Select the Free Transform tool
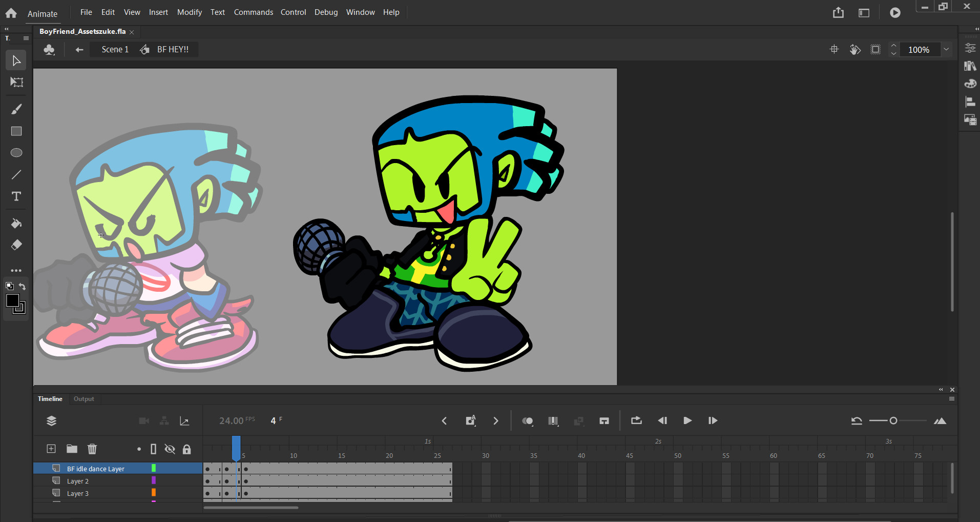 point(16,82)
